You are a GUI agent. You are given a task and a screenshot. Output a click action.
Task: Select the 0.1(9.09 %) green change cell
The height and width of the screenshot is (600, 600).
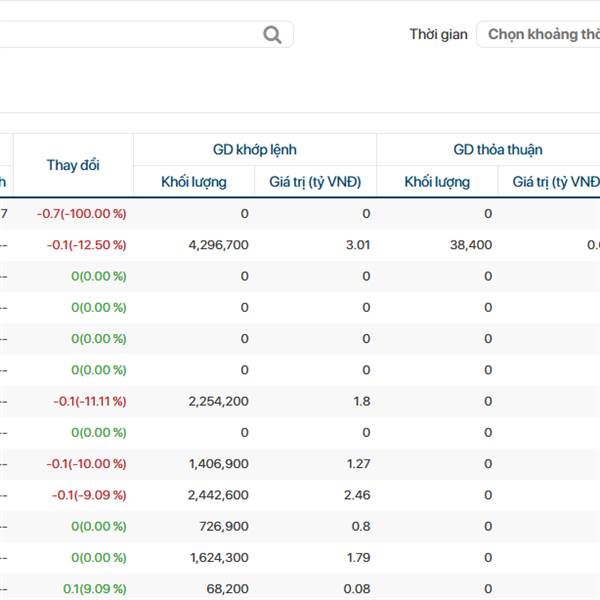pos(94,589)
